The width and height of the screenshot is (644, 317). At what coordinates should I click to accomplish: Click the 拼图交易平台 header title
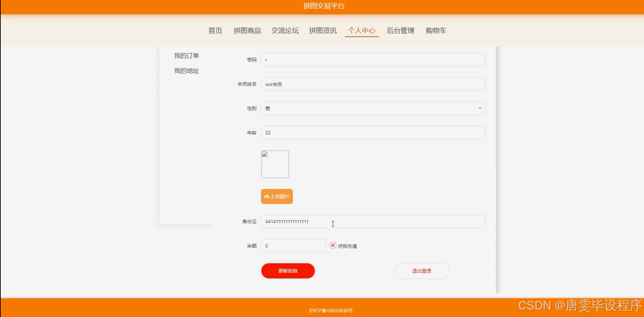pos(324,6)
